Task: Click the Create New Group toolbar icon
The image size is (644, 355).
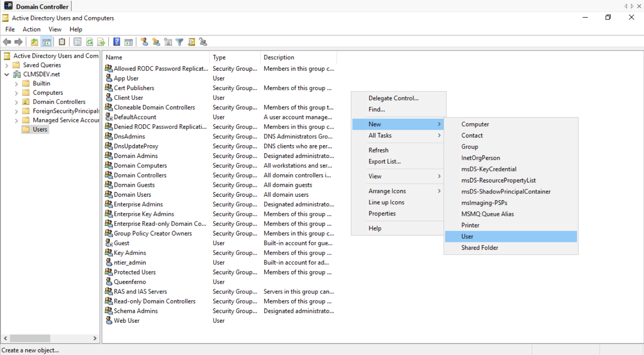Action: [x=156, y=42]
